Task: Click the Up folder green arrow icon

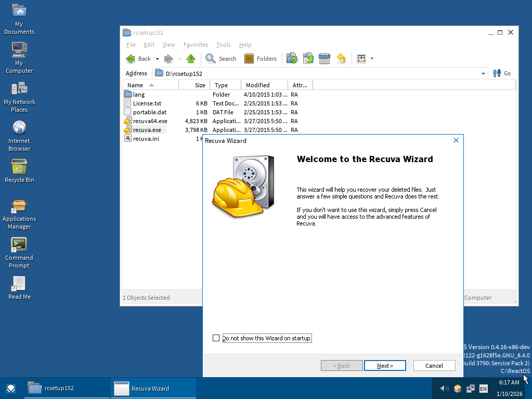Action: tap(191, 59)
